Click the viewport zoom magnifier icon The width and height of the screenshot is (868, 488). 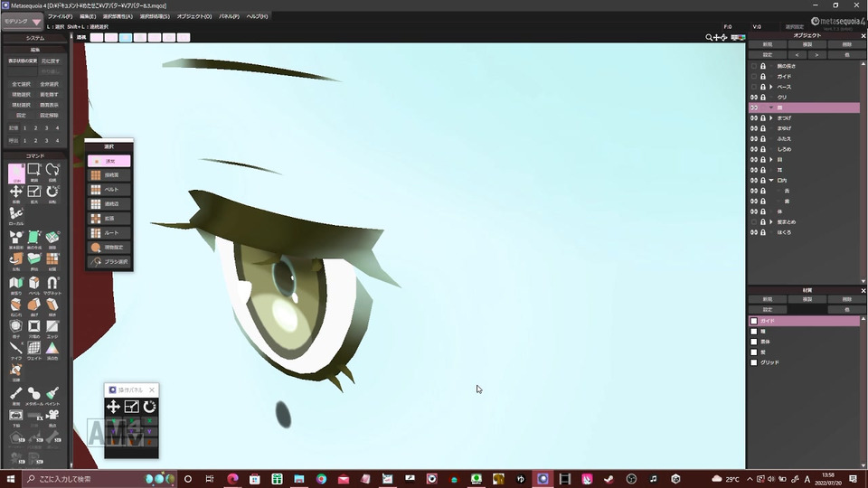(x=709, y=38)
